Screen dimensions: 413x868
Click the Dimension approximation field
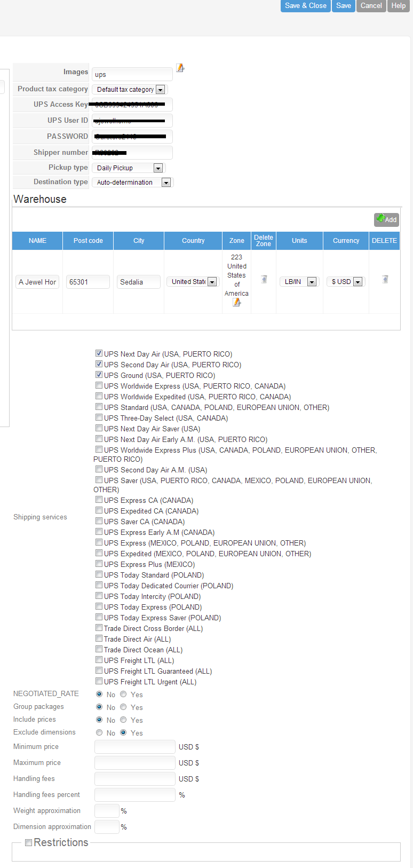[107, 827]
